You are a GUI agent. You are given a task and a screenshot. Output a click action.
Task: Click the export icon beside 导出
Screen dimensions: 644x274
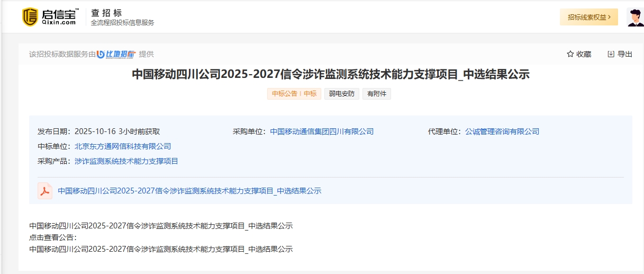(611, 54)
